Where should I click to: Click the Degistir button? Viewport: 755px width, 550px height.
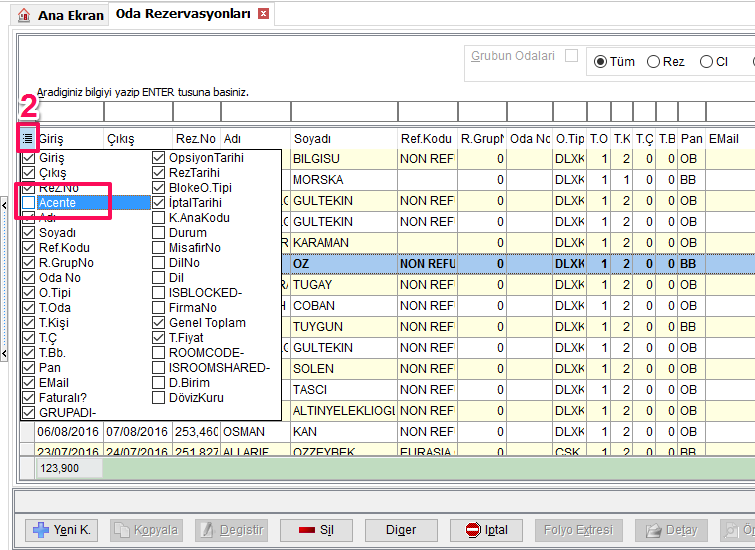232,530
